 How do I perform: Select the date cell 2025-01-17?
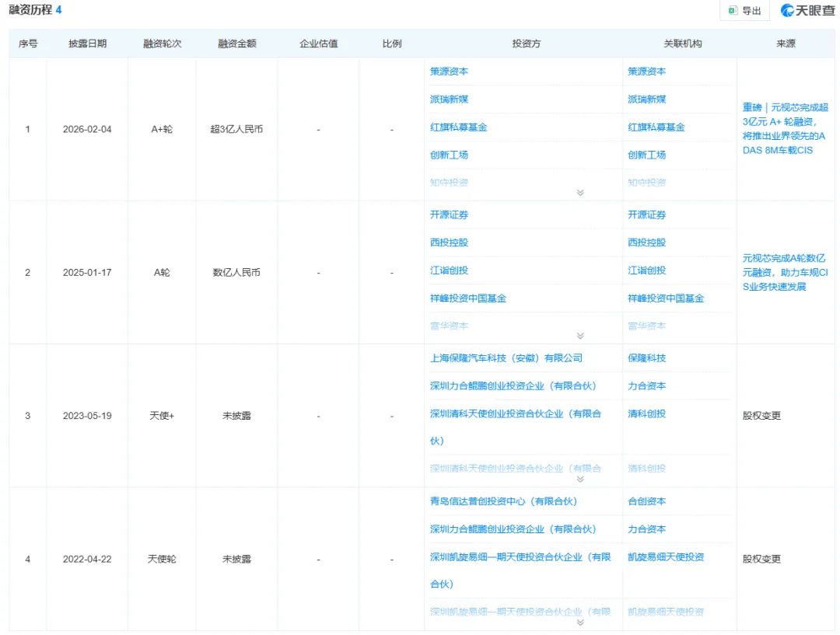87,273
